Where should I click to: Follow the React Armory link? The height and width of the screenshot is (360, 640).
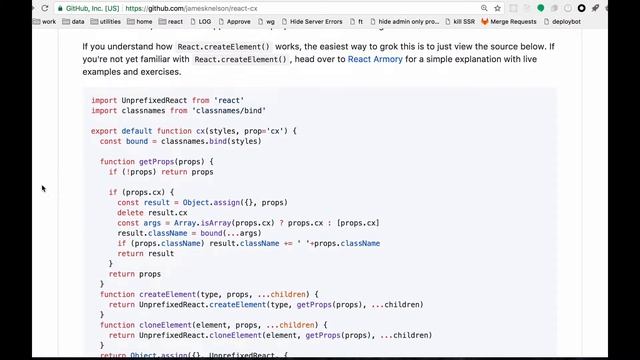pos(375,59)
